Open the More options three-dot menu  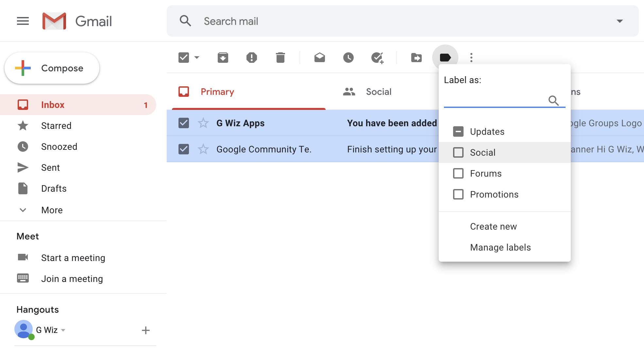pyautogui.click(x=471, y=58)
